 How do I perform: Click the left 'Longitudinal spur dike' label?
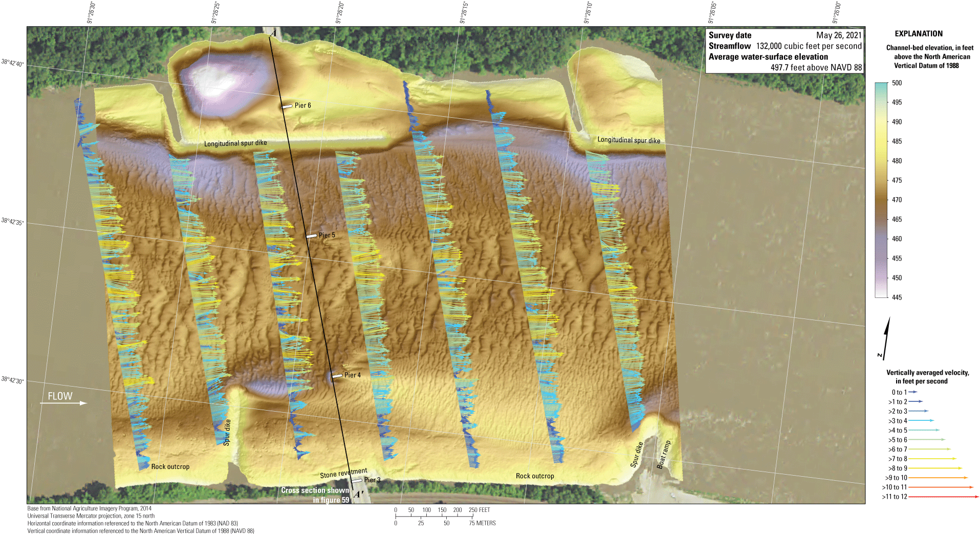[235, 143]
